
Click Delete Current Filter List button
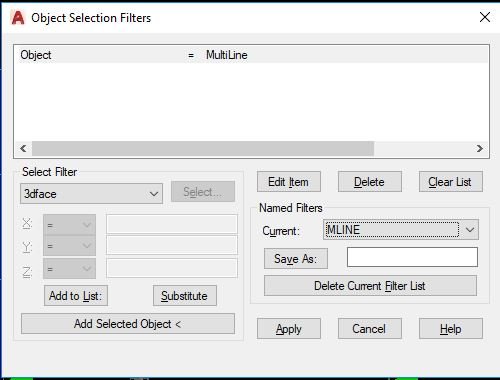tap(370, 286)
